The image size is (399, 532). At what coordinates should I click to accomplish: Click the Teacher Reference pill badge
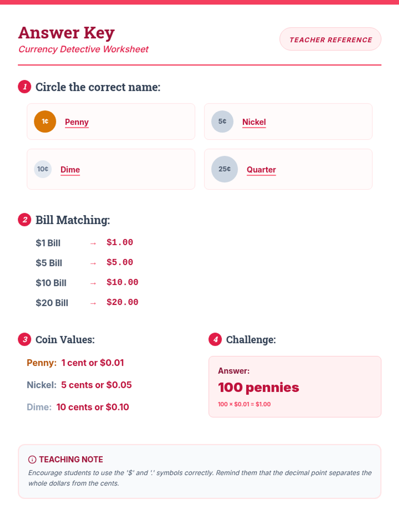point(330,40)
